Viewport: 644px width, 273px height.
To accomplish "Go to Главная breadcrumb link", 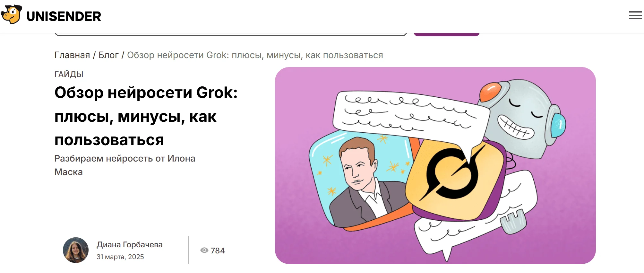I will [x=72, y=55].
